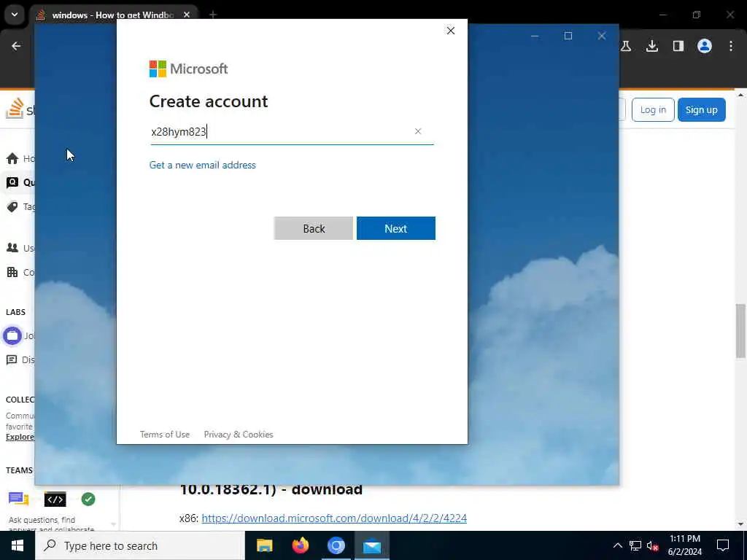The width and height of the screenshot is (747, 560).
Task: Open Chrome from the taskbar
Action: 336,545
